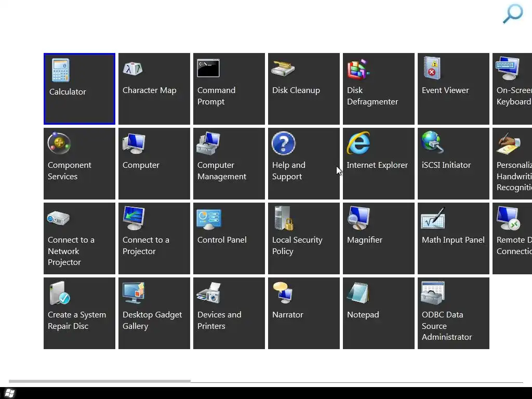This screenshot has height=399, width=532.
Task: Start the Magnifier tool
Action: pos(379,238)
